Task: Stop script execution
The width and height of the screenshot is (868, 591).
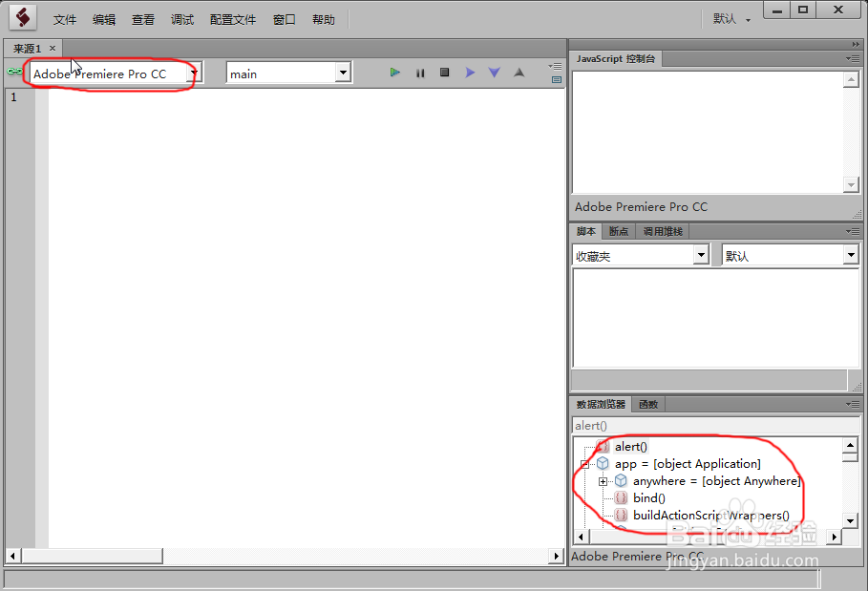Action: coord(445,73)
